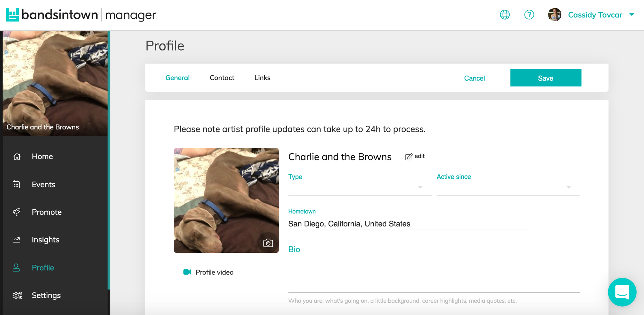The image size is (644, 315).
Task: Select the Events calendar icon
Action: click(16, 184)
